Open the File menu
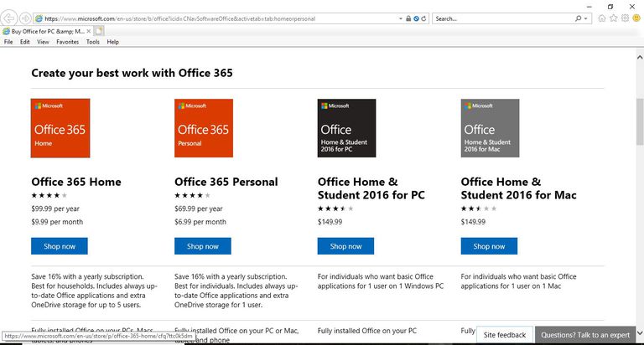The image size is (644, 345). point(8,42)
